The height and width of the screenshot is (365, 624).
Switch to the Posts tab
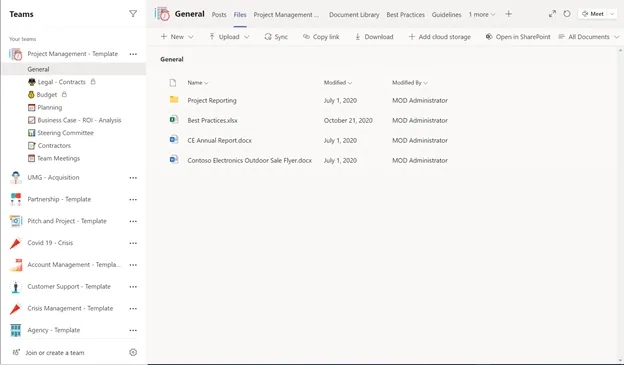pyautogui.click(x=219, y=14)
